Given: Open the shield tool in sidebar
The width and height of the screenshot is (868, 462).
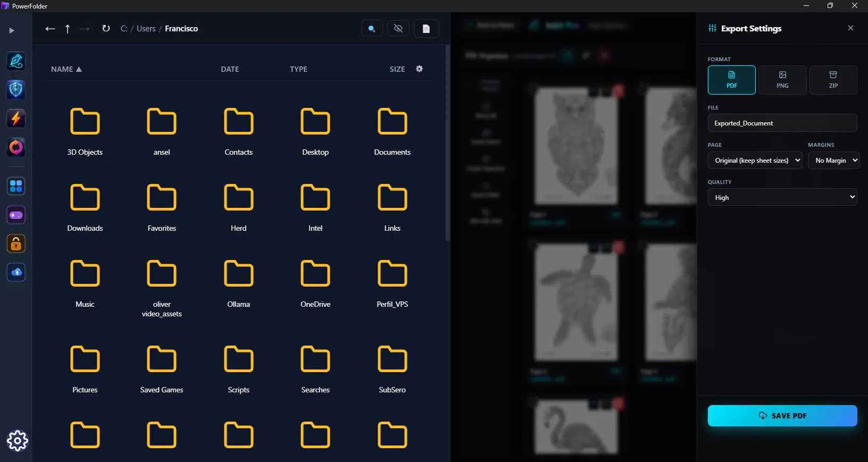Looking at the screenshot, I should (16, 90).
